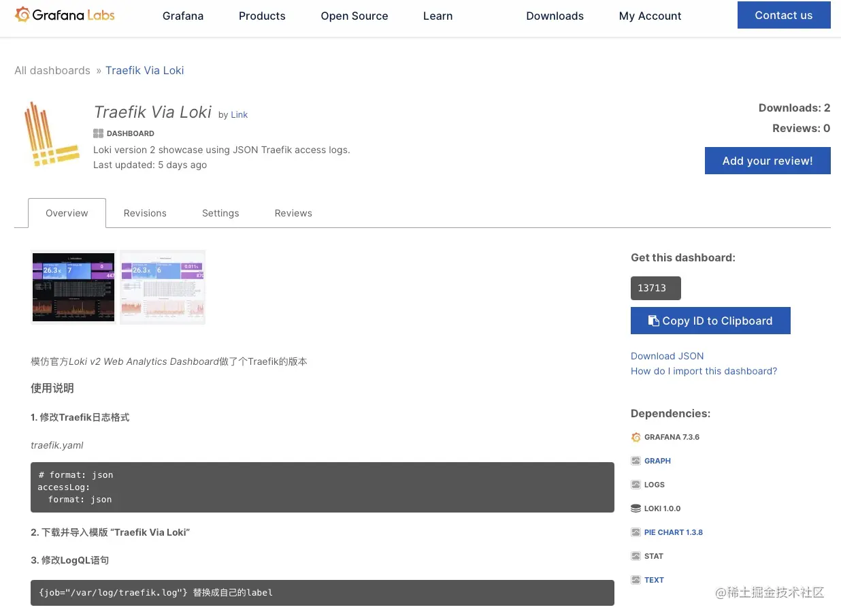
Task: Click the panel icon next to GRAPH
Action: [636, 461]
